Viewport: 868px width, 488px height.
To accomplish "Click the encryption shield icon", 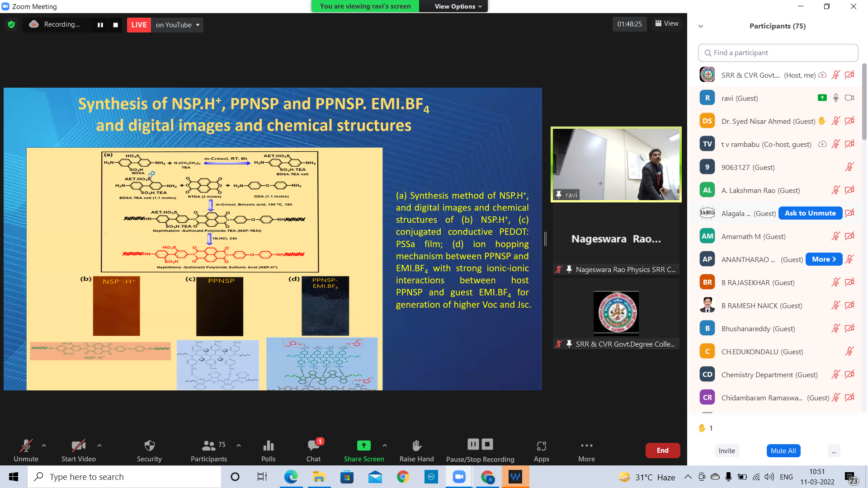I will click(11, 24).
